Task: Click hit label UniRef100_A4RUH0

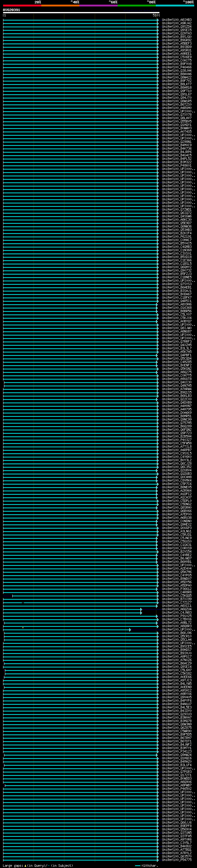Action: point(177,108)
